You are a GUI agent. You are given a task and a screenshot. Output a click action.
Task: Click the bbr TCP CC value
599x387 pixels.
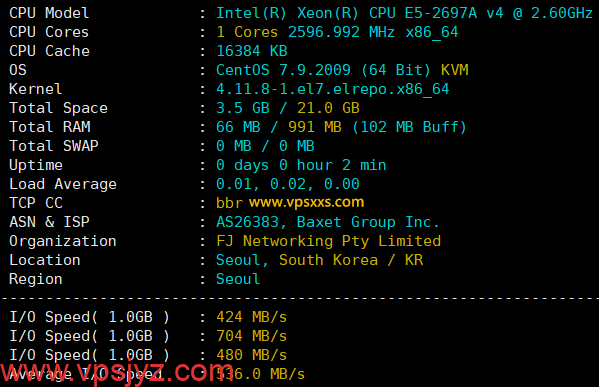(x=229, y=203)
